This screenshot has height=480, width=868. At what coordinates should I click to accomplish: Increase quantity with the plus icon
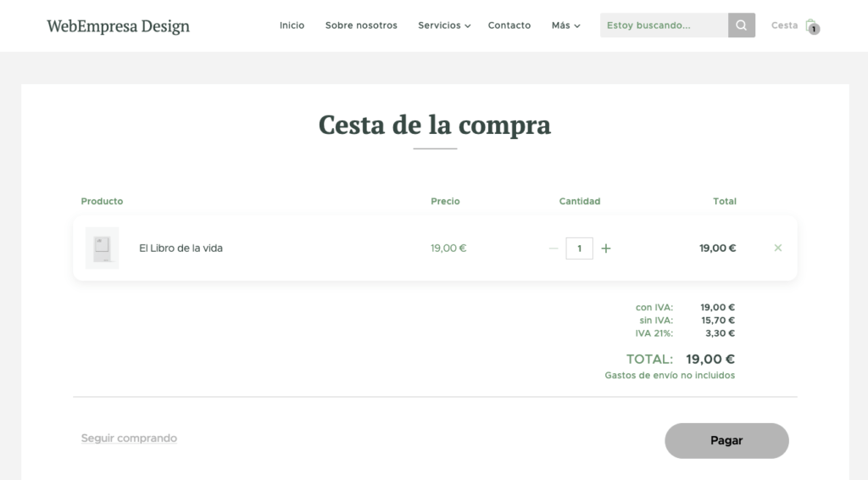pos(605,248)
